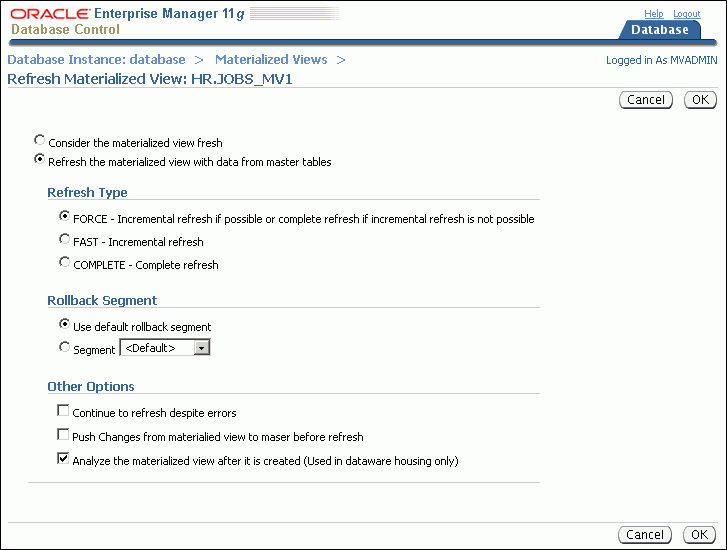Select Consider the materialized view fresh
The height and width of the screenshot is (550, 727).
(x=40, y=141)
